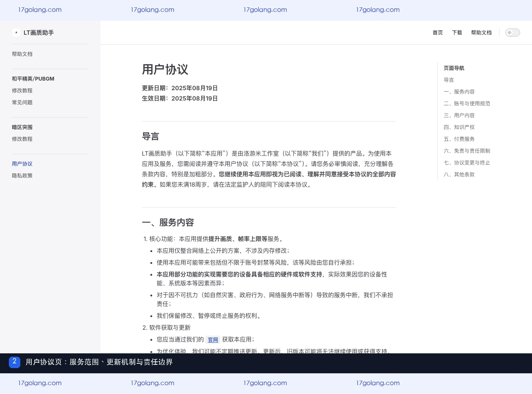The image size is (532, 394).
Task: Click the 导言 heading in the article
Action: (150, 136)
